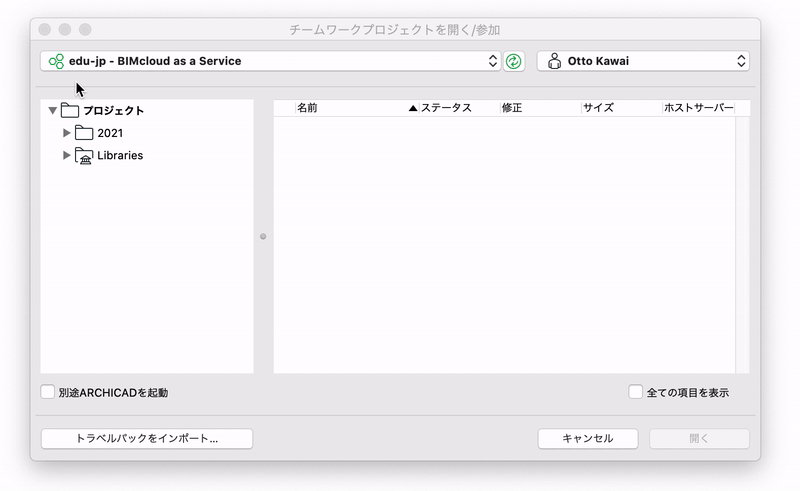Screen dimensions: 800x491
Task: Click the project list vertical scrollbar
Action: coord(742,244)
